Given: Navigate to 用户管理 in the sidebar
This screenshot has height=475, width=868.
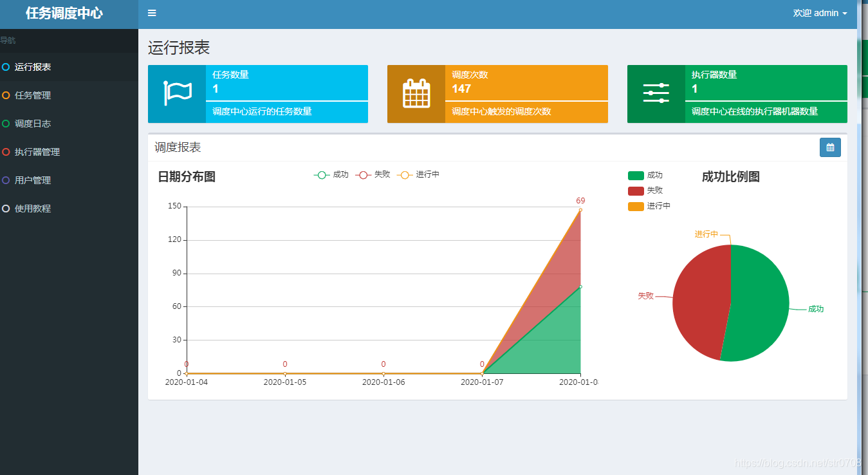Looking at the screenshot, I should click(x=69, y=180).
